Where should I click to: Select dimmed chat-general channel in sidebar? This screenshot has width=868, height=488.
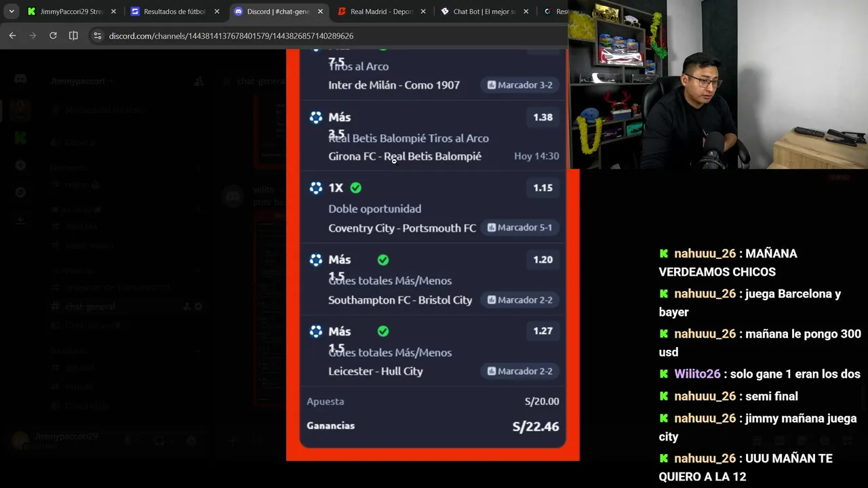(x=90, y=306)
